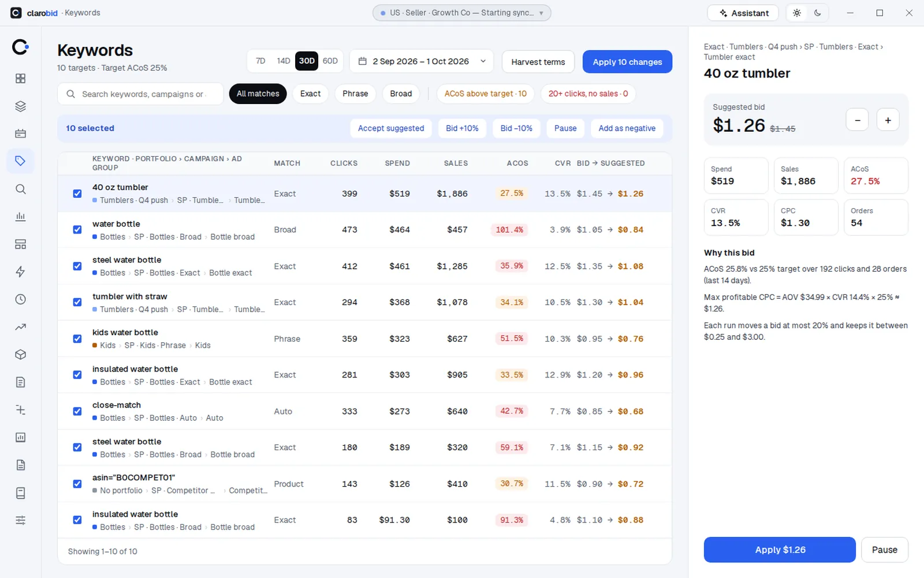Open the file page icon above book icon
Viewport: 924px width, 578px height.
point(20,465)
